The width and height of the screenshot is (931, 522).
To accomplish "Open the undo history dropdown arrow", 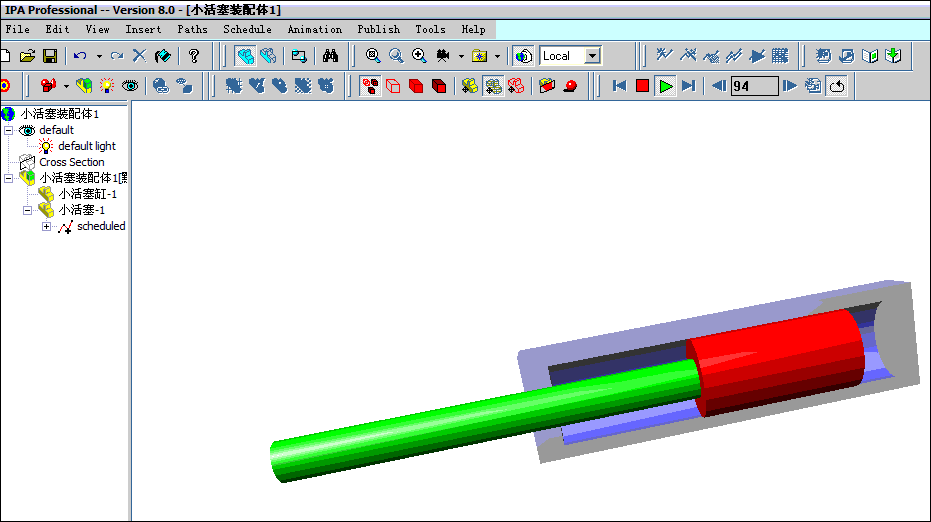I will click(x=99, y=56).
